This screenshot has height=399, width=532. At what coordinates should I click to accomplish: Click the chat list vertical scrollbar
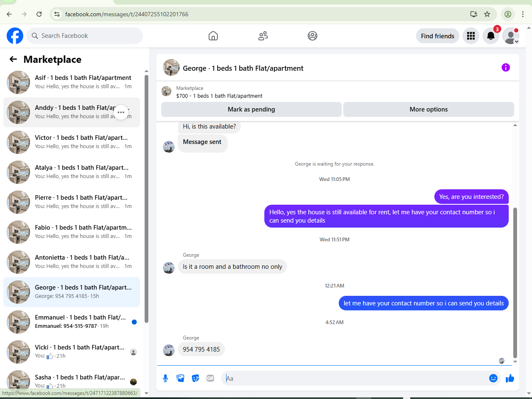(x=146, y=198)
